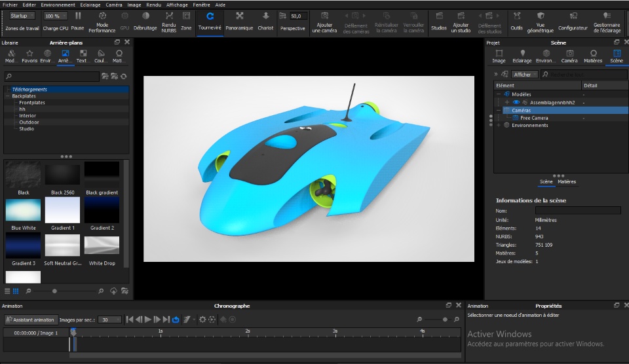Open the Caméra tab in Projet panel

tap(569, 56)
